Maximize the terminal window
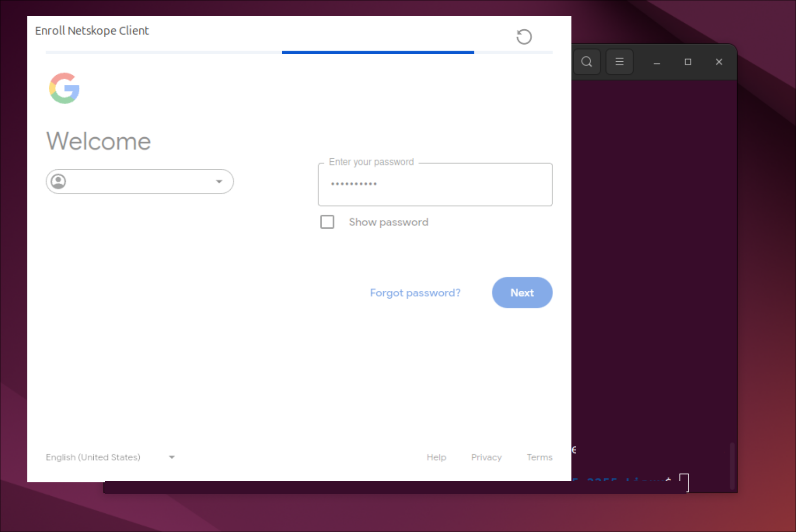Screen dimensions: 796x532 [x=688, y=62]
